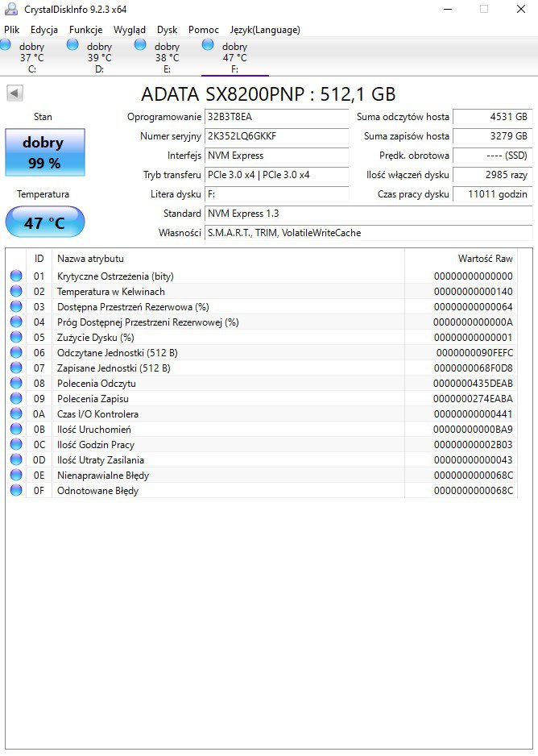Click the Tryb transferu PCIe 3.0 x4 field
Viewport: 538px width, 756px height.
click(x=276, y=175)
